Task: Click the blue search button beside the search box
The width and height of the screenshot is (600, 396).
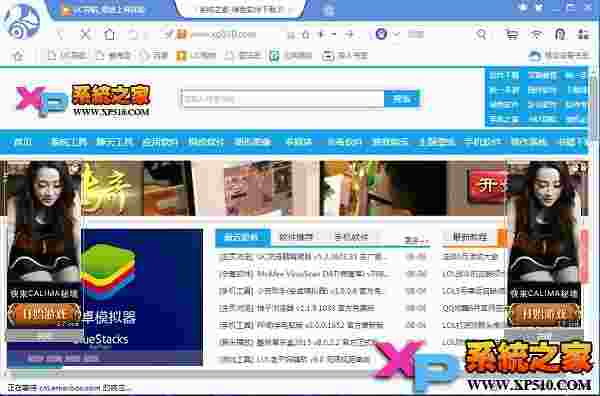Action: (402, 99)
